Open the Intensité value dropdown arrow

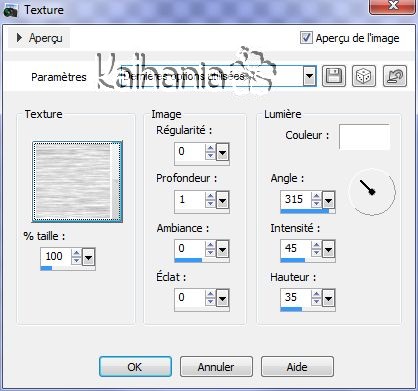tap(328, 249)
